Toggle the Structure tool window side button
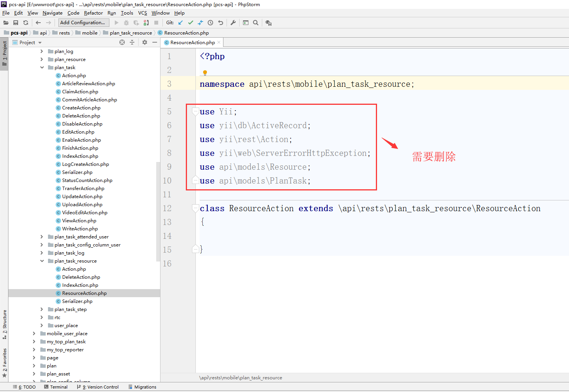The height and width of the screenshot is (392, 569). 4,324
